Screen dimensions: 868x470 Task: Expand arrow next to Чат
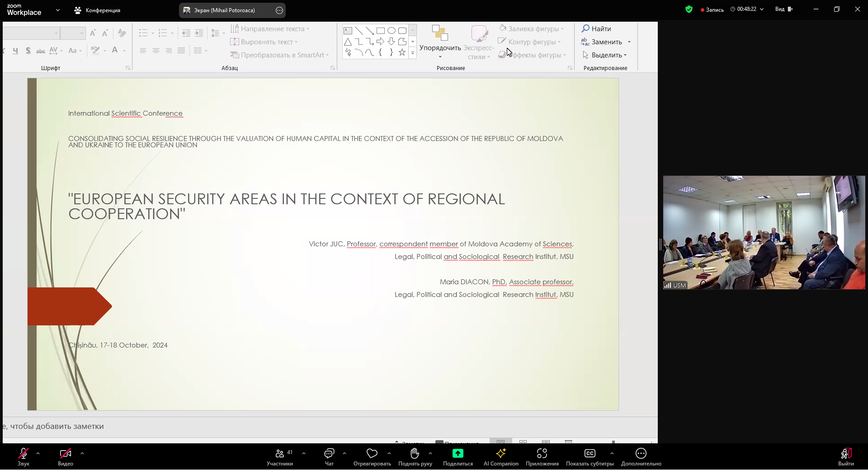[344, 453]
